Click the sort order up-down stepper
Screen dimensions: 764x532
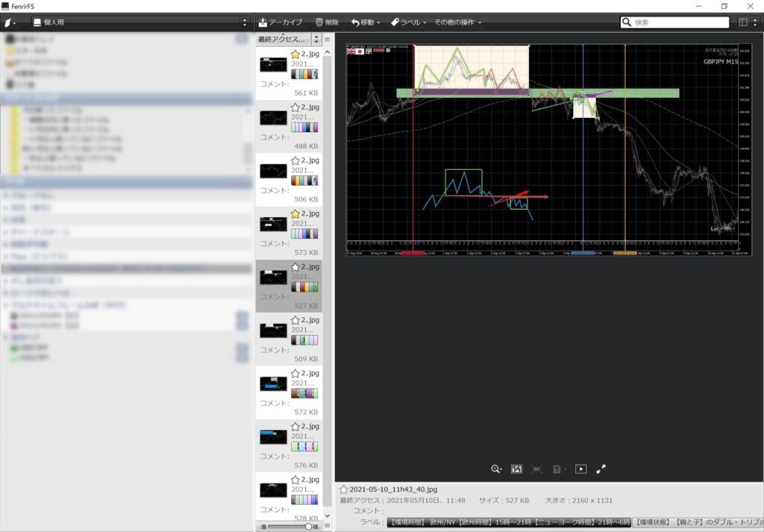[x=316, y=40]
